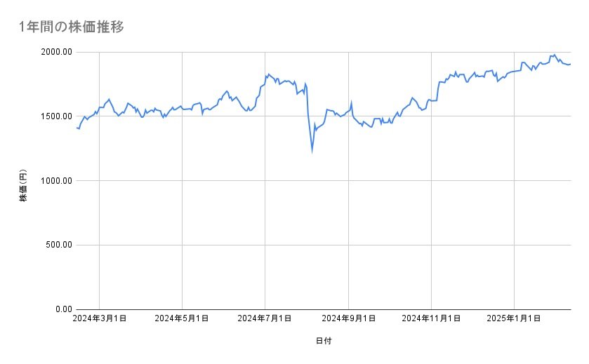Click the lowest dip of the price line
589x364 pixels.
pos(312,149)
